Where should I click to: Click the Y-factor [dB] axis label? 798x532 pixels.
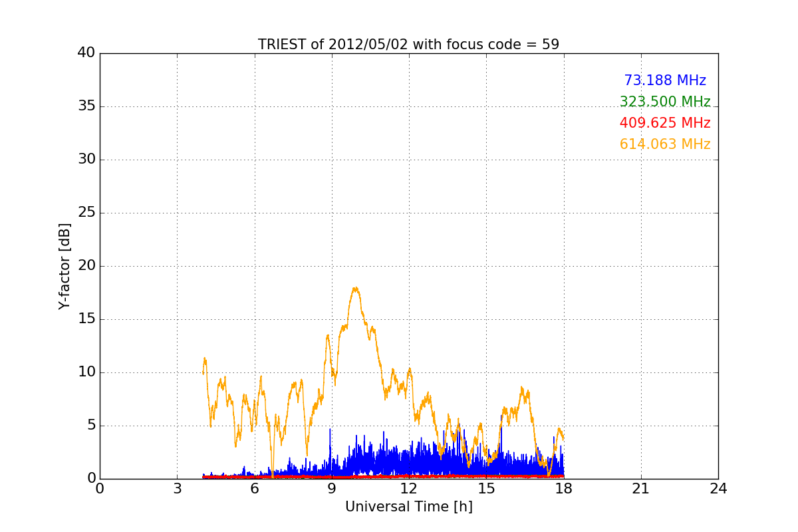[x=65, y=266]
